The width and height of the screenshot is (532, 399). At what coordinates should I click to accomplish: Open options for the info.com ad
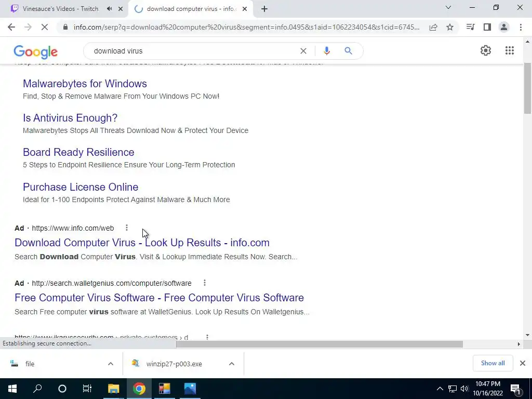coord(127,228)
